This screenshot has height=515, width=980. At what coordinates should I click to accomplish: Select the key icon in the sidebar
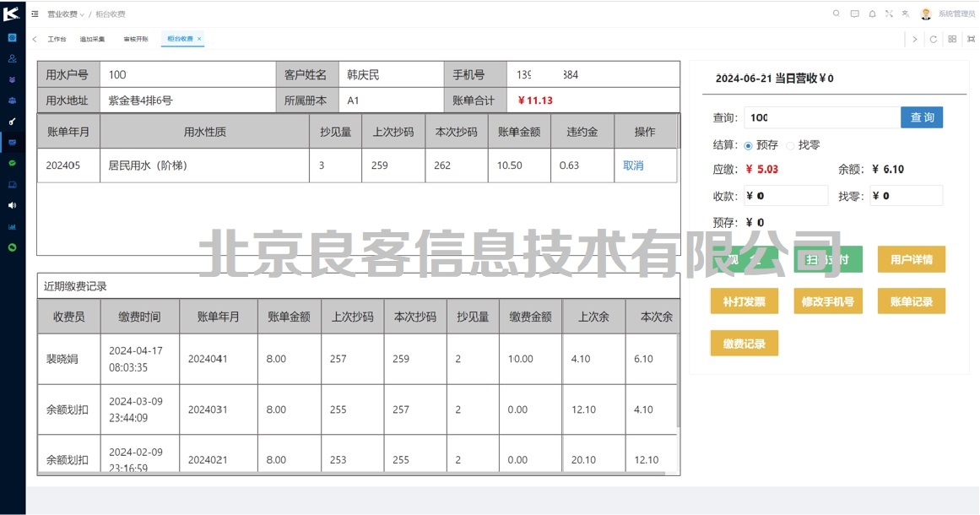(12, 122)
